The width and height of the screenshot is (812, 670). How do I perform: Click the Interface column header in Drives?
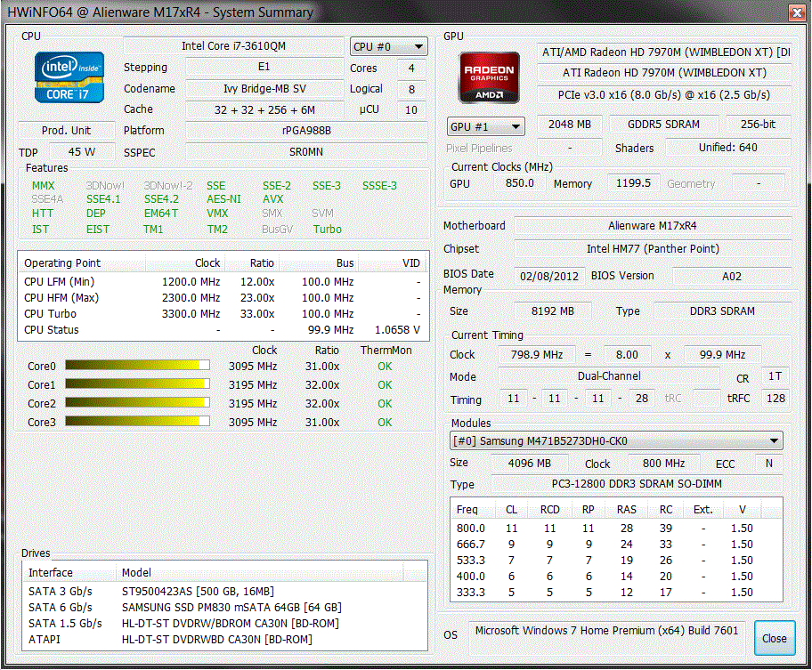point(69,573)
